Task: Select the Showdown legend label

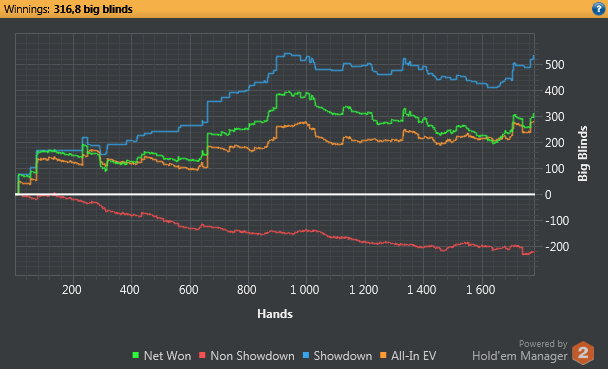Action: click(342, 356)
